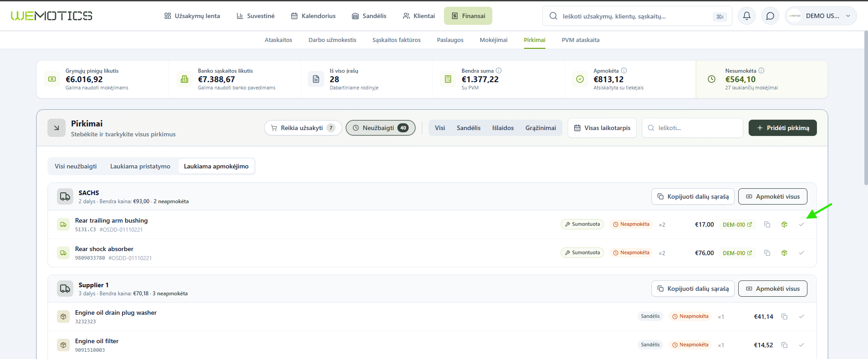Mark Rear trailing arm bushing as paid
Screen dimensions: 868x359
pos(802,224)
